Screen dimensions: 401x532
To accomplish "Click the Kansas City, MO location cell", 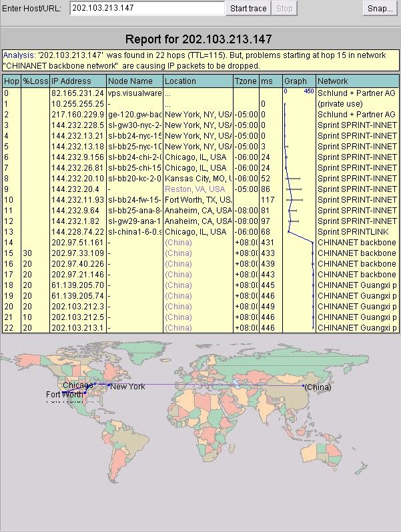I will point(198,179).
